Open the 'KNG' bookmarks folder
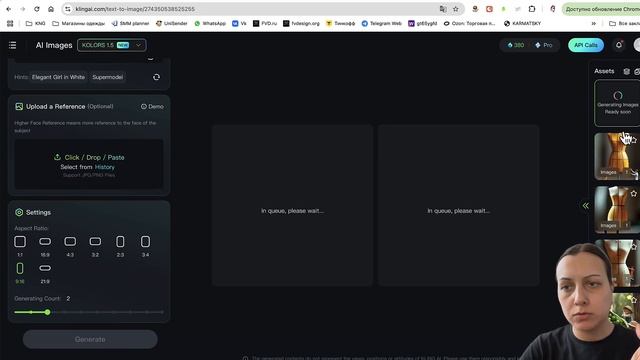 [x=36, y=24]
